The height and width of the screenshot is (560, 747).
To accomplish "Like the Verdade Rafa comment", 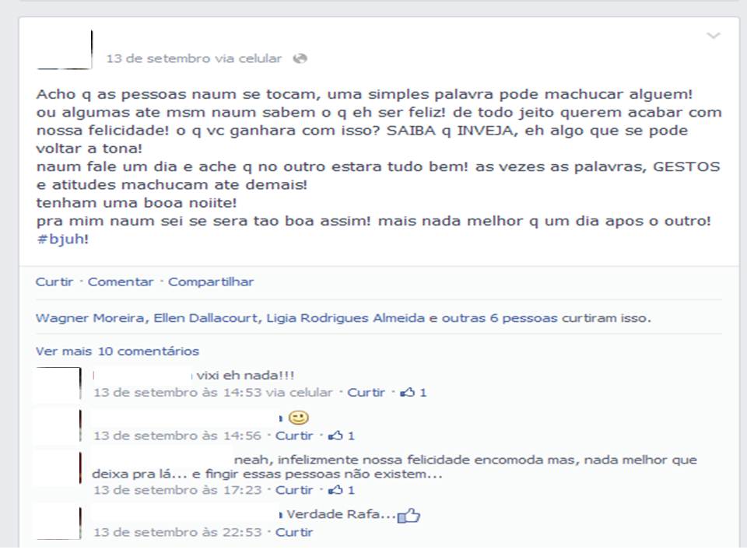I will coord(294,532).
